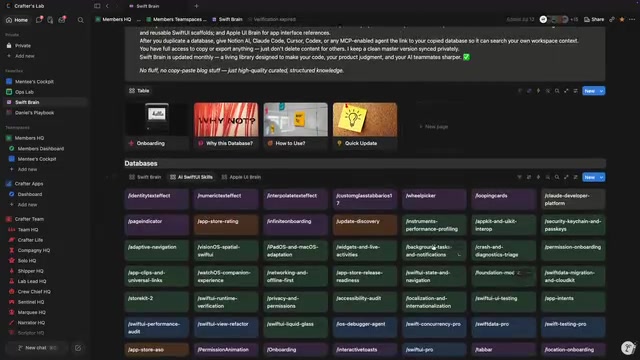Screen dimensions: 640x360
Task: Open view settings icon in the Databases toolbar
Action: tap(576, 177)
